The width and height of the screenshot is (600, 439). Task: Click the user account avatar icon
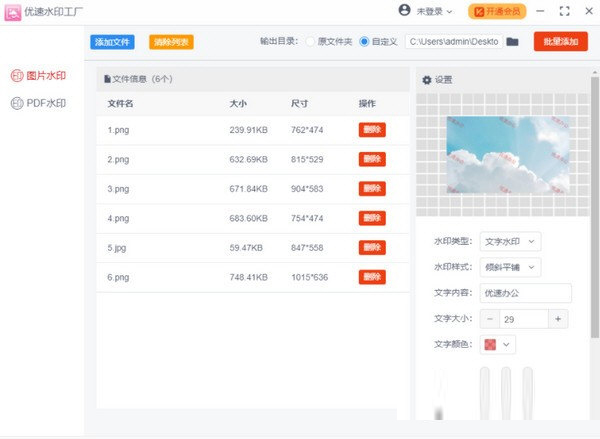click(404, 11)
